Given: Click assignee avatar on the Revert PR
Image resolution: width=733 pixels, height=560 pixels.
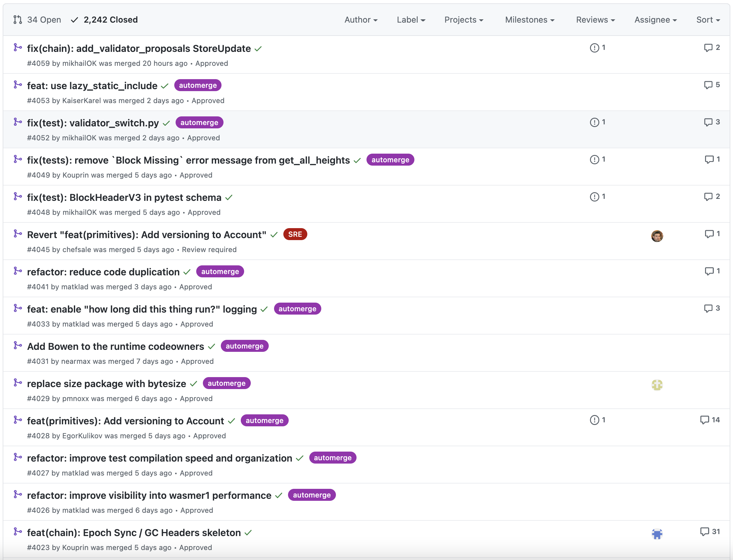Looking at the screenshot, I should point(657,236).
